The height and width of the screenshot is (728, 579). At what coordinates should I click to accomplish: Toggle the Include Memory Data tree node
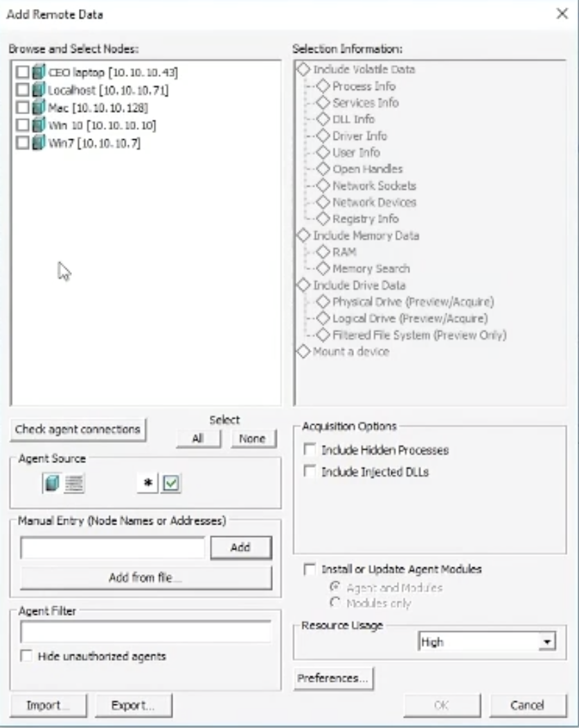pos(303,235)
